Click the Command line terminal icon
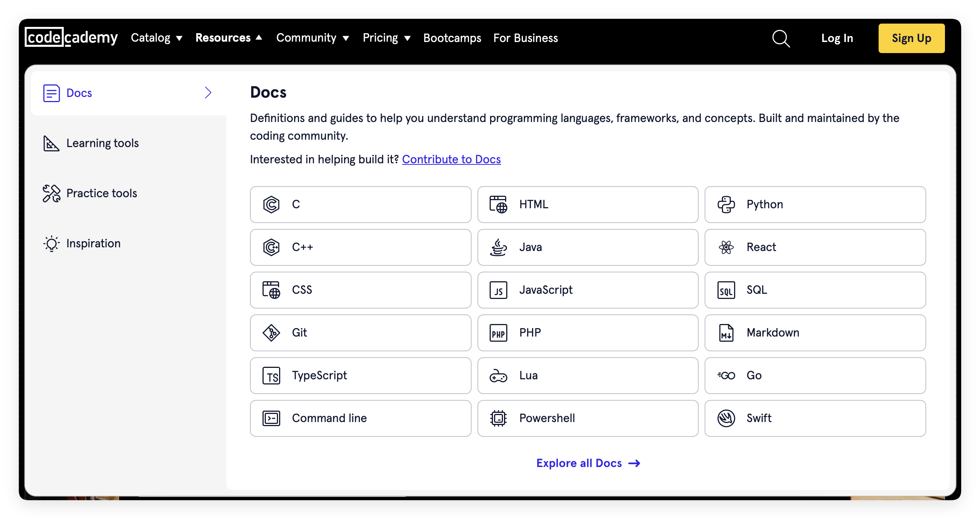This screenshot has width=980, height=519. coord(271,418)
